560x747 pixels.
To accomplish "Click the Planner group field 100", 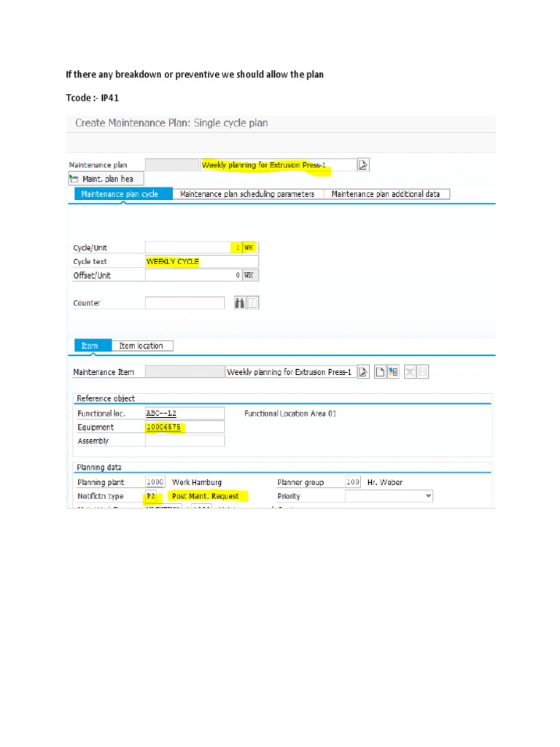I will click(x=353, y=482).
